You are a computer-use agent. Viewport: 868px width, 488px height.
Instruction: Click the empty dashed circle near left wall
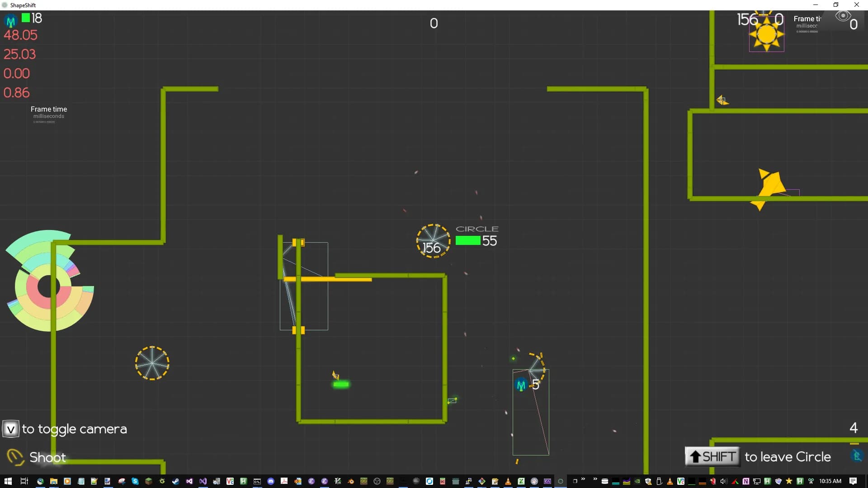click(x=152, y=363)
